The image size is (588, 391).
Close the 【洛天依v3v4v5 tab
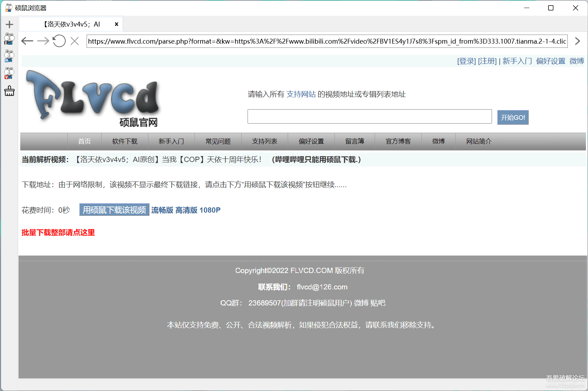coord(116,24)
